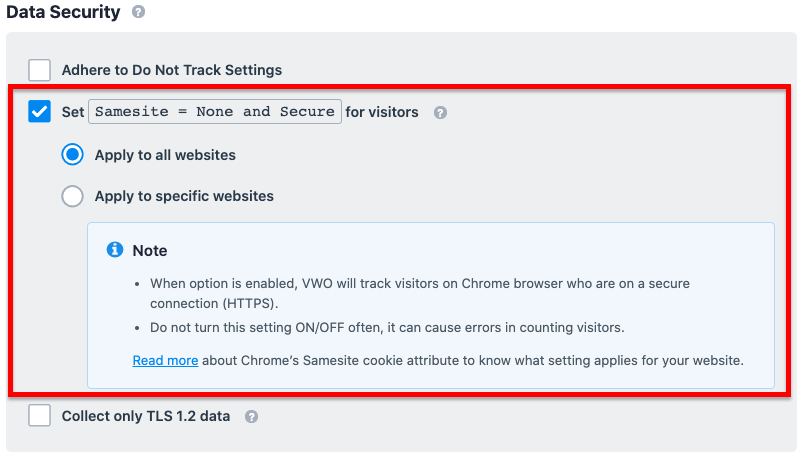Tick the Collect only TLS 1.2 checkbox
This screenshot has height=459, width=810.
pos(40,415)
